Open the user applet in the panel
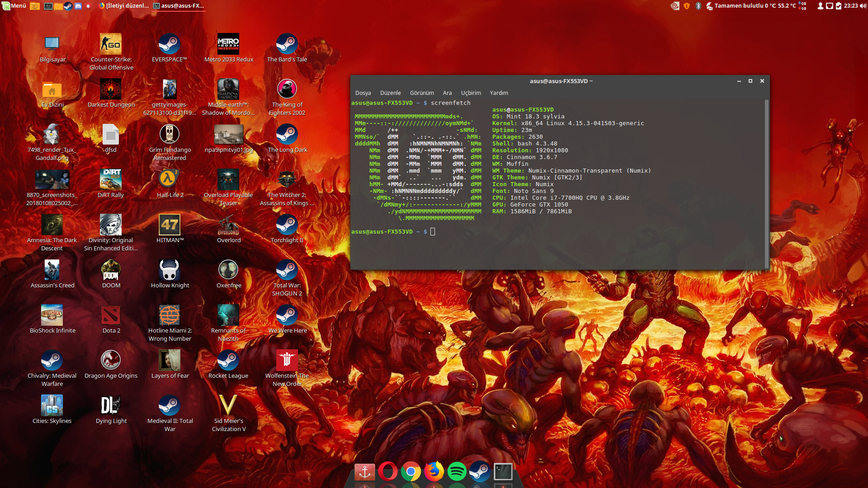The width and height of the screenshot is (868, 488). [x=820, y=6]
